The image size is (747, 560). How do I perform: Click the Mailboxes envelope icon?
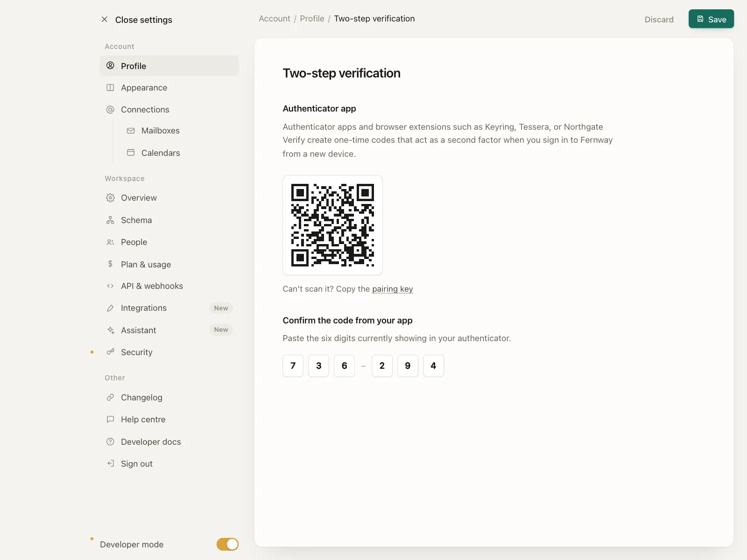131,131
